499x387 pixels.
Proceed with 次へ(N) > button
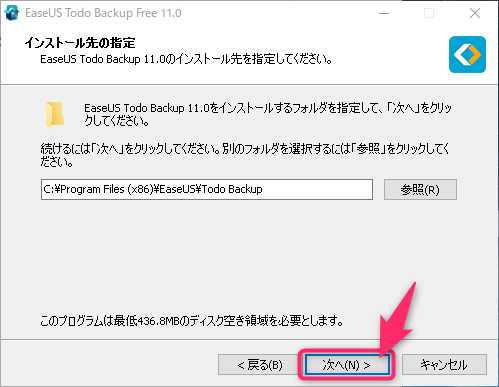(347, 365)
